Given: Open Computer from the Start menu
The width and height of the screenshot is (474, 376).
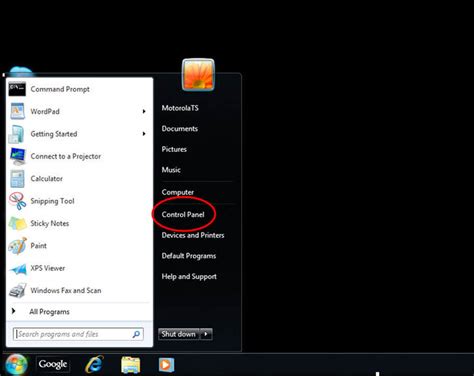Looking at the screenshot, I should (x=178, y=192).
